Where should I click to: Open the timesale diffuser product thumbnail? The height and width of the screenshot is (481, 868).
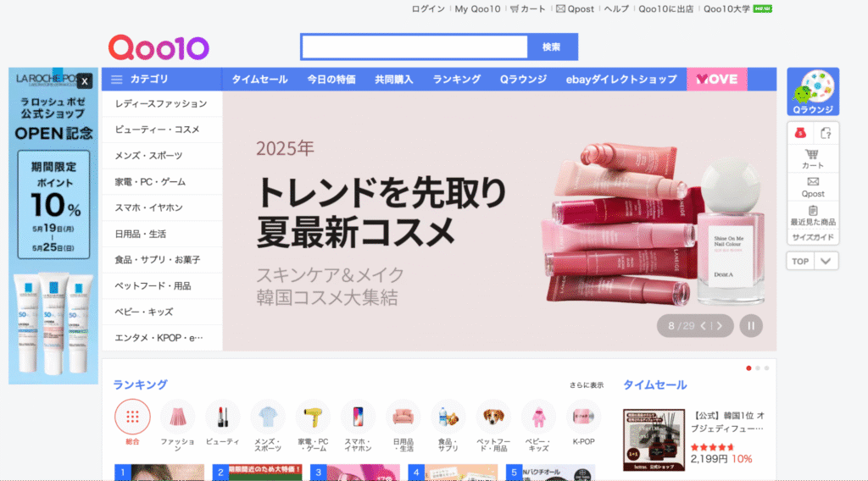(654, 440)
